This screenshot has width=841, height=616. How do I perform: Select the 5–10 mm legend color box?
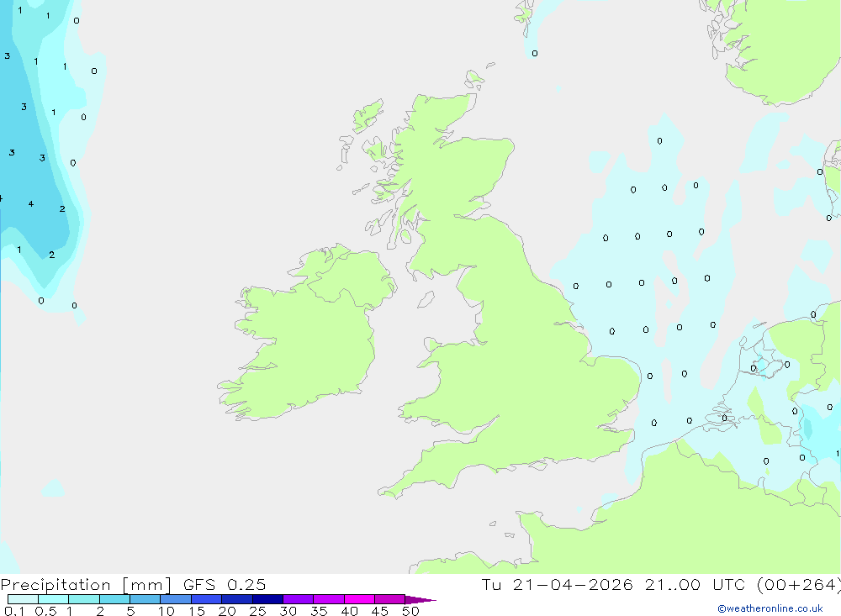pyautogui.click(x=145, y=599)
